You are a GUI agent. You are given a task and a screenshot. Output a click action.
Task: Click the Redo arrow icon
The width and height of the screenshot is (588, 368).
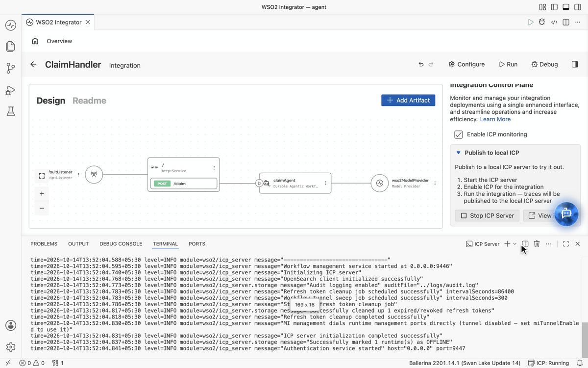pos(431,64)
